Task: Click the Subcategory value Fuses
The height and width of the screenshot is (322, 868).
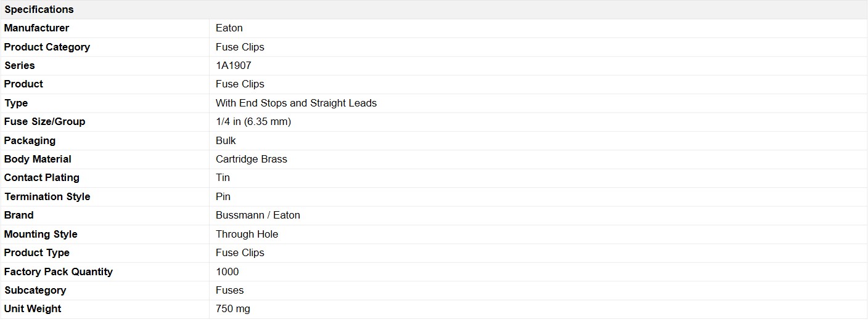Action: point(230,291)
